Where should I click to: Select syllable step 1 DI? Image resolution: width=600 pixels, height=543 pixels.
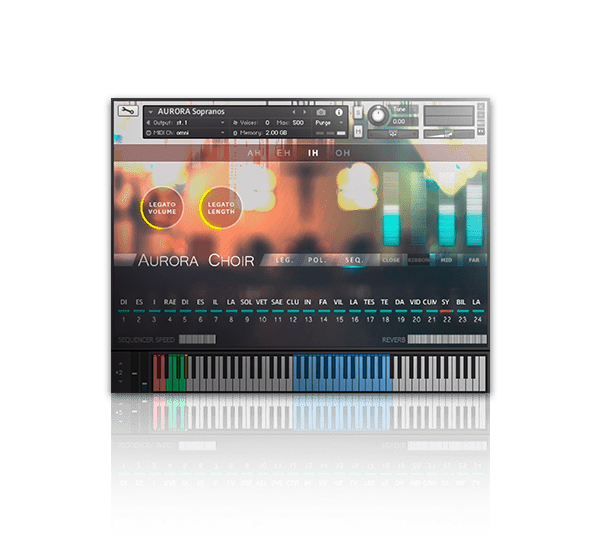coord(124,302)
